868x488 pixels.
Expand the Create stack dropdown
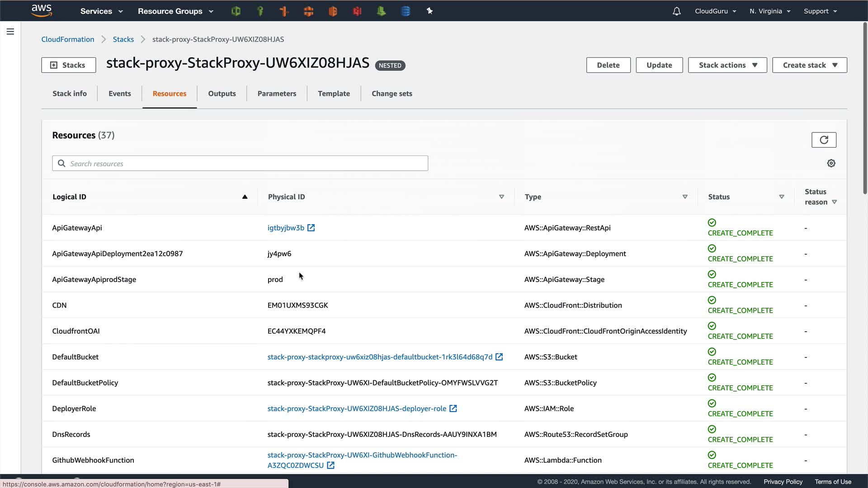[x=809, y=65]
